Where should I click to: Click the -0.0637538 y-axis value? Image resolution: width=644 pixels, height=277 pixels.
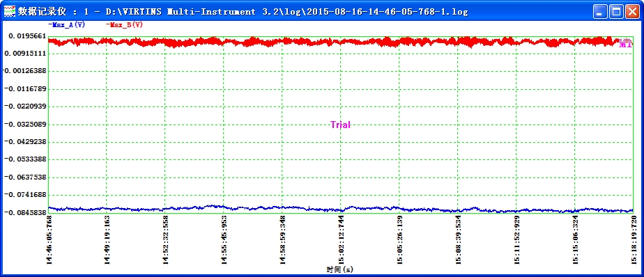point(26,177)
